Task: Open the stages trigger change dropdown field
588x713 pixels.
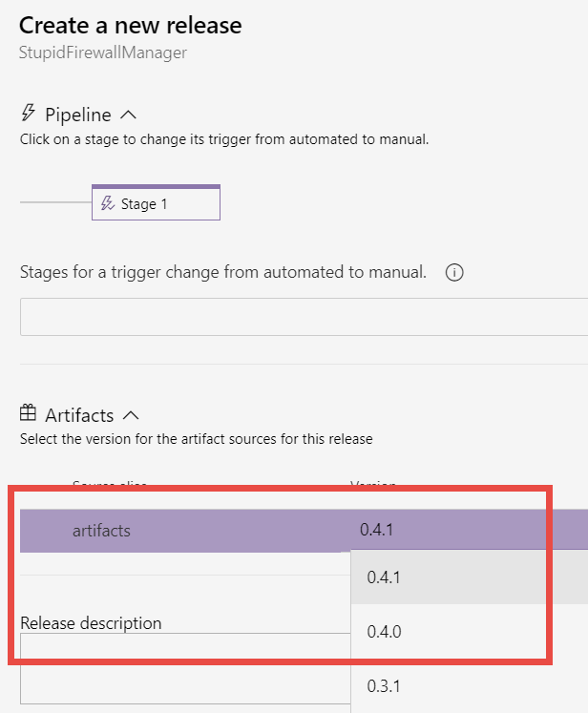Action: 304,317
